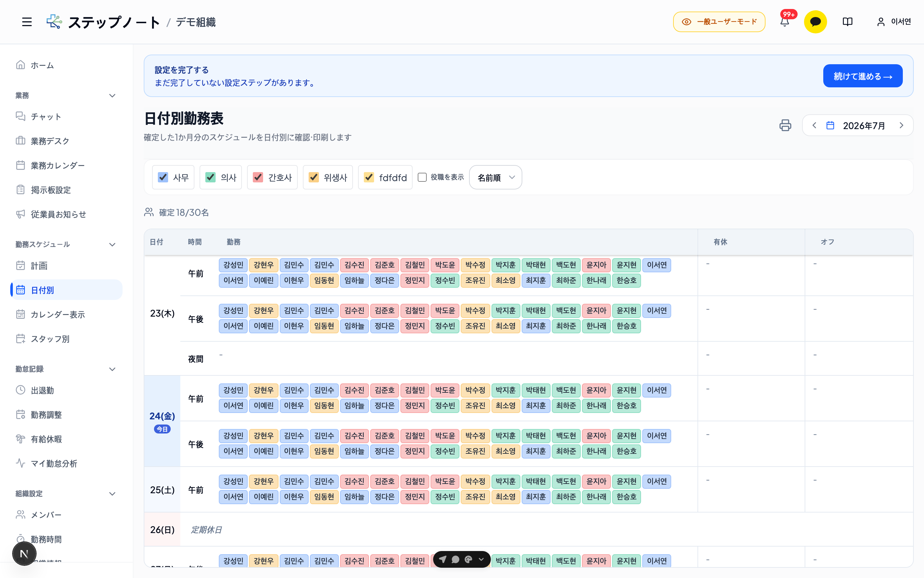The height and width of the screenshot is (578, 924).
Task: Open チャット in sidebar
Action: click(66, 117)
